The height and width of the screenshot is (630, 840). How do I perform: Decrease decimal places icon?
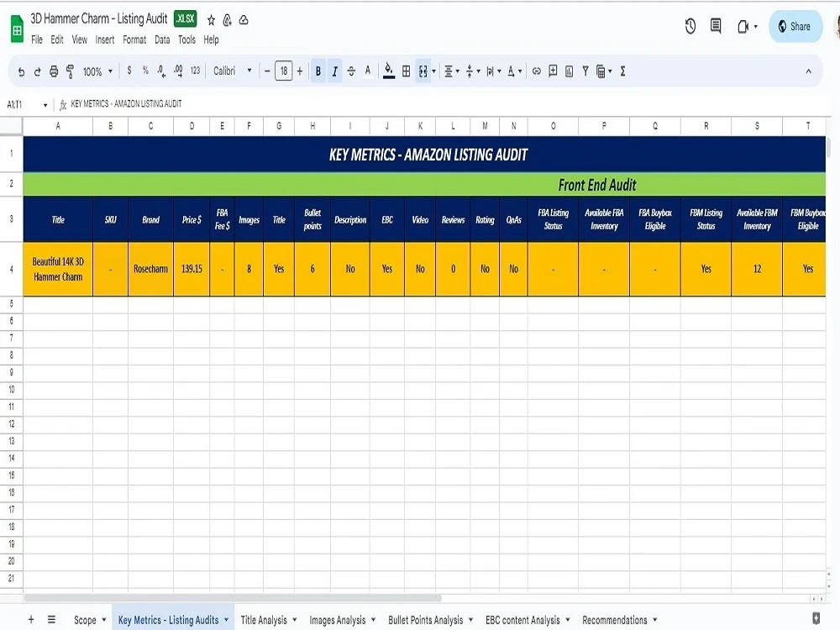pyautogui.click(x=161, y=71)
